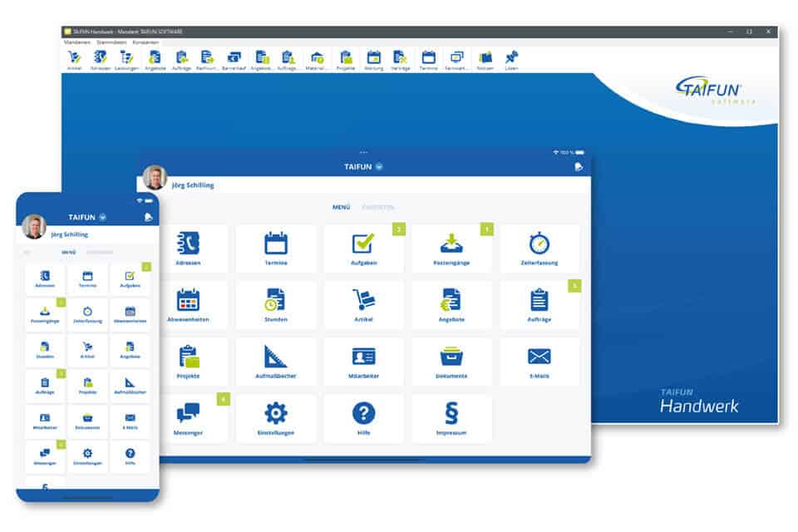Switch to Favoriten tab on tablet
The width and height of the screenshot is (798, 532).
click(377, 207)
